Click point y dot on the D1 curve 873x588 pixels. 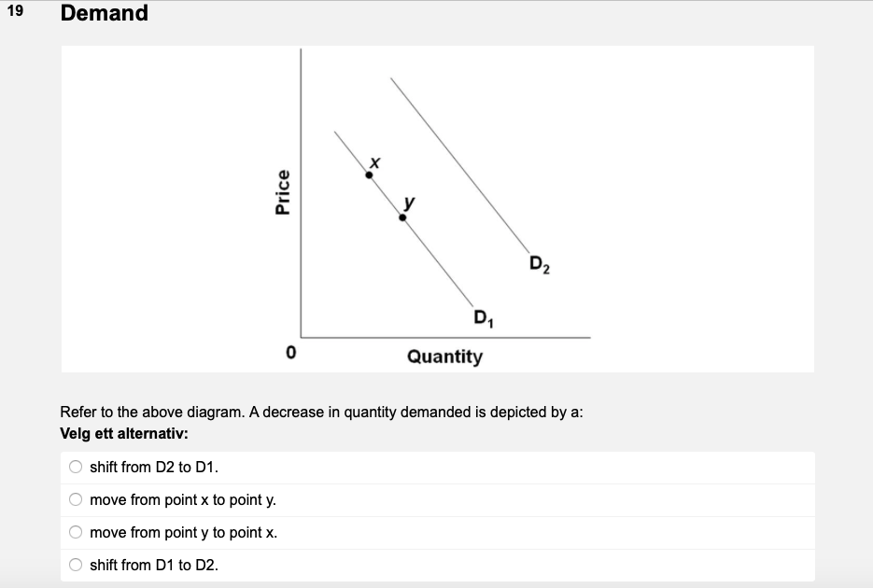click(x=402, y=217)
